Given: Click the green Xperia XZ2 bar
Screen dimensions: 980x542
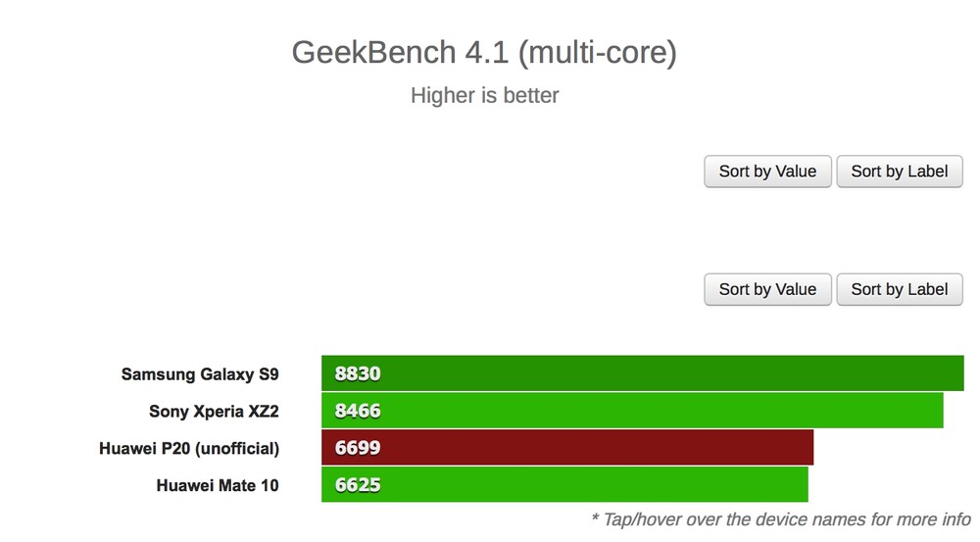Looking at the screenshot, I should [x=632, y=410].
